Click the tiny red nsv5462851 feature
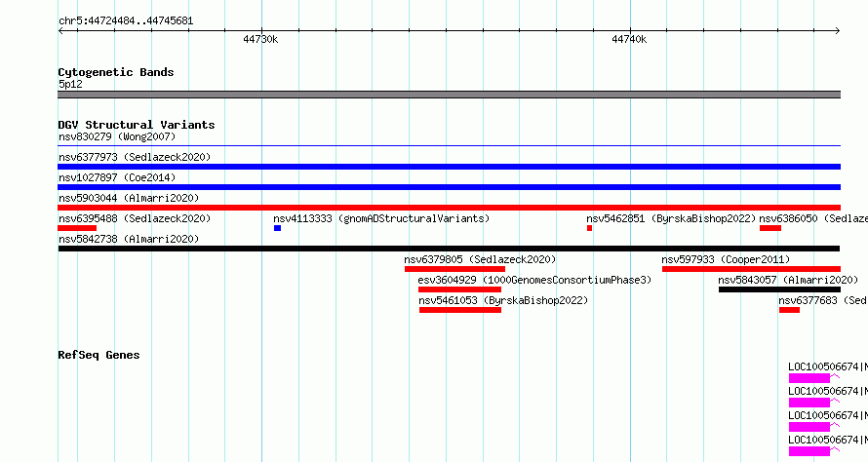The width and height of the screenshot is (868, 462). [x=589, y=228]
